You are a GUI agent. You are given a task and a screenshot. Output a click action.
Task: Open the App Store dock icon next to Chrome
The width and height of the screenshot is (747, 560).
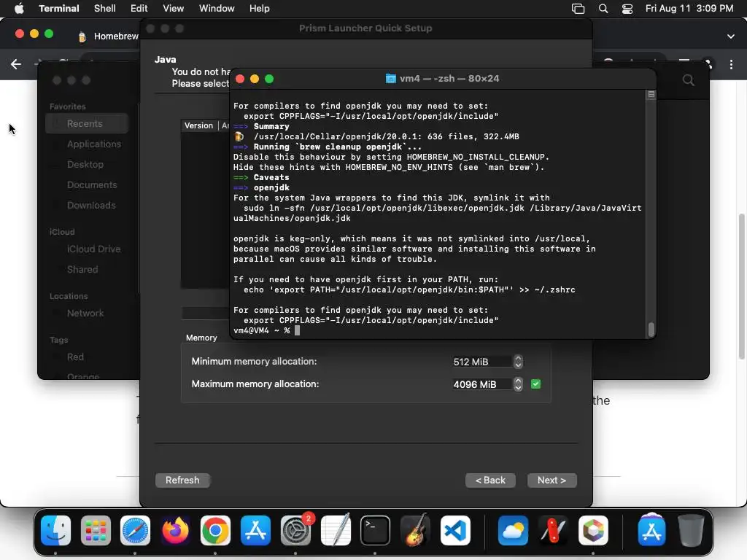tap(255, 530)
